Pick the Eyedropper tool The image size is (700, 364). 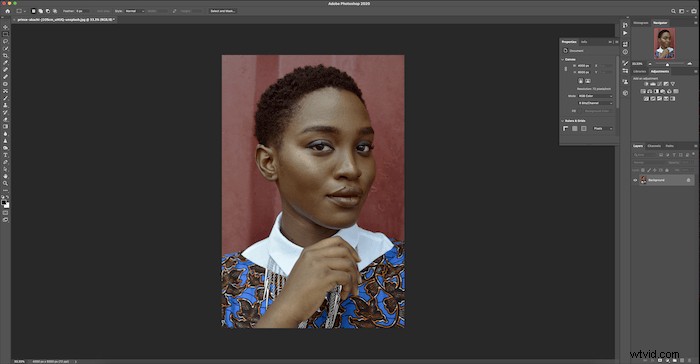(5, 63)
